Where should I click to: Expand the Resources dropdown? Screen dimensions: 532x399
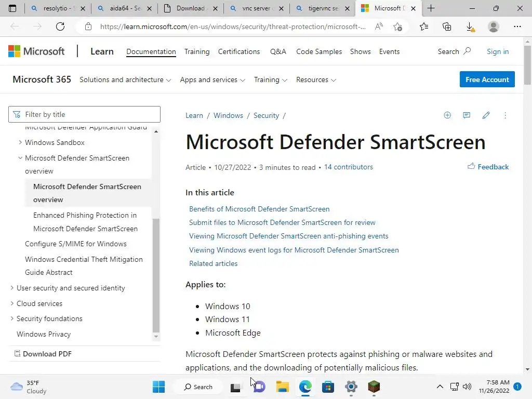click(x=316, y=79)
